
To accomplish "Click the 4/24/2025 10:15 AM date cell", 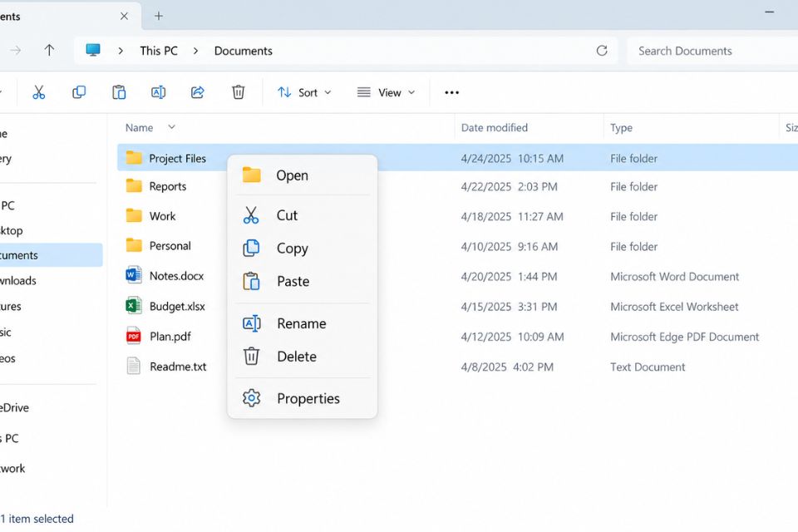I will point(512,158).
